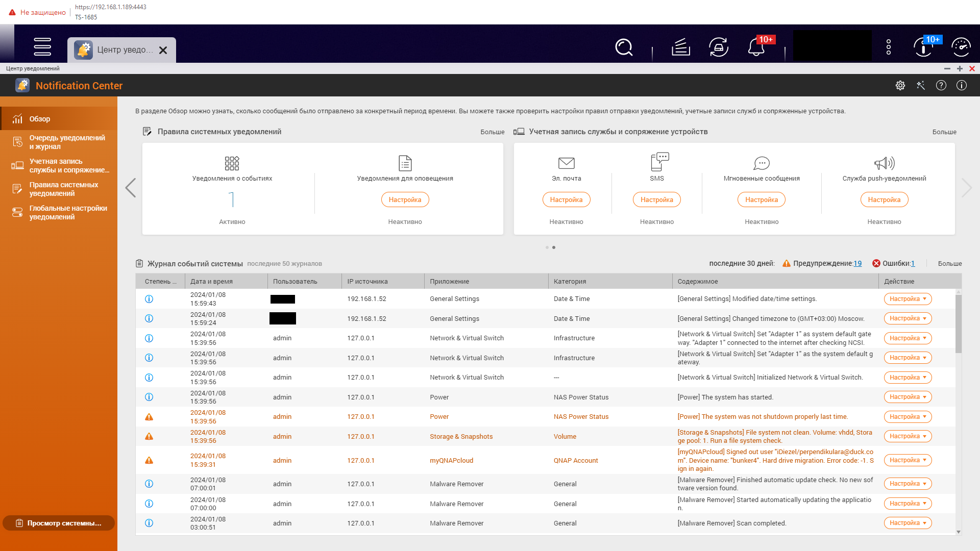
Task: Click the about info icon in the header
Action: 962,86
